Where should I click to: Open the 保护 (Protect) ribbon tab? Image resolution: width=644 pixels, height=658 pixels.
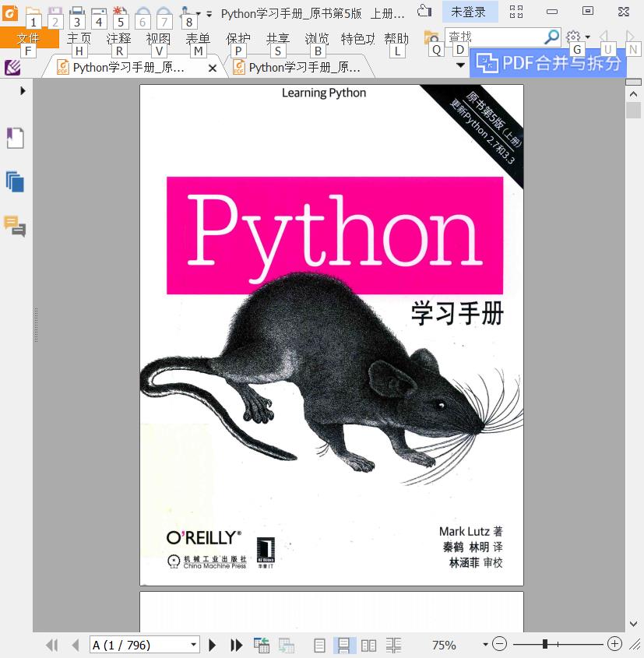tap(238, 38)
